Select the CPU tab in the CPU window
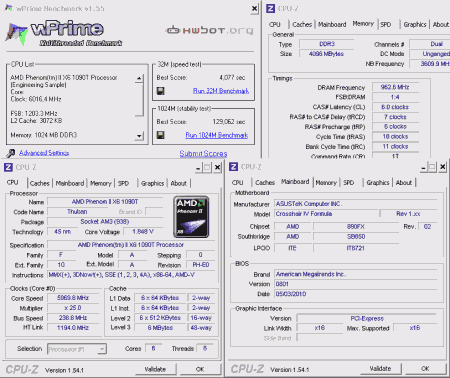 [13, 183]
